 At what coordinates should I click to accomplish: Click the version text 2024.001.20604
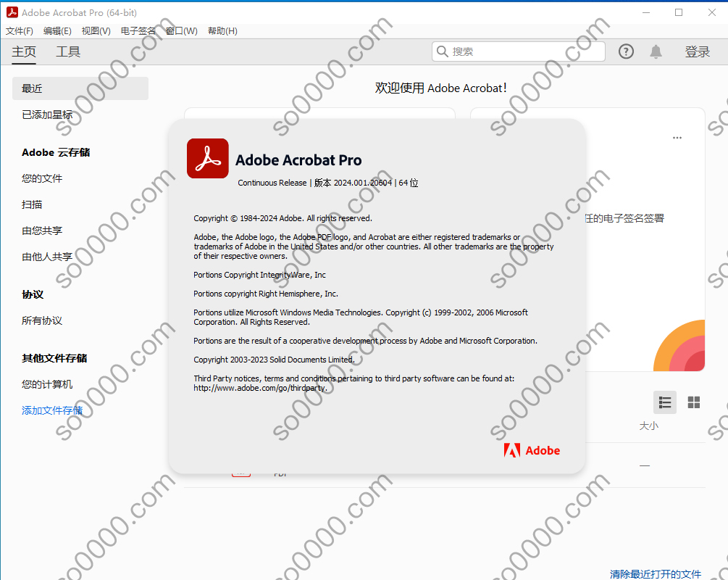363,183
